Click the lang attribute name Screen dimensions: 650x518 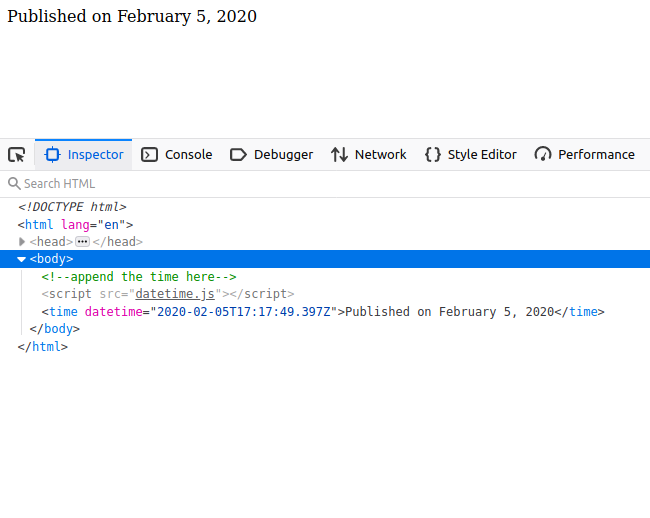(x=75, y=225)
